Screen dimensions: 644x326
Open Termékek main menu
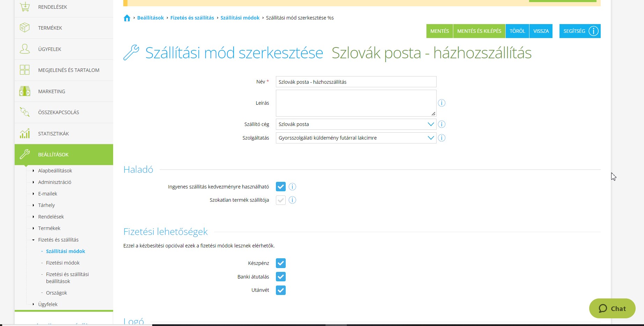(64, 28)
